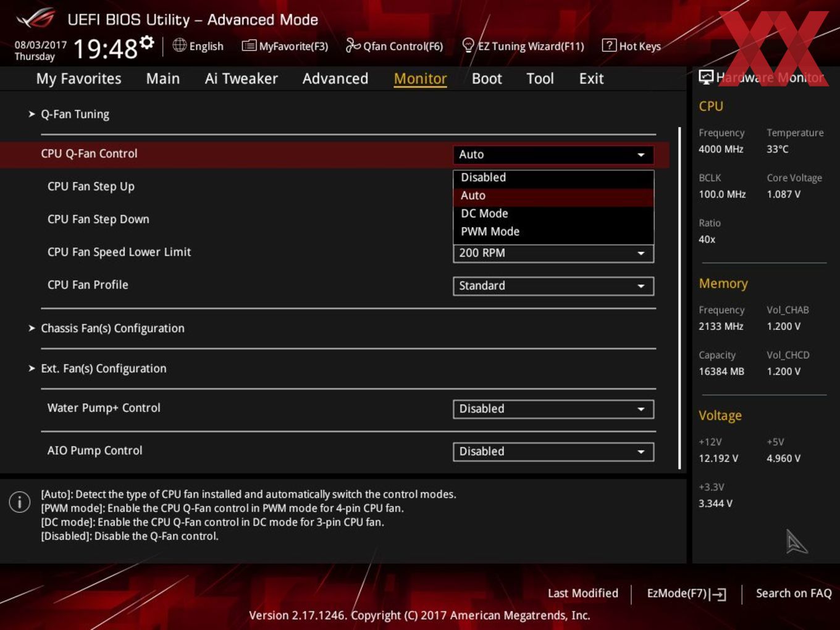840x630 pixels.
Task: Go to the Boot tab
Action: coord(487,78)
